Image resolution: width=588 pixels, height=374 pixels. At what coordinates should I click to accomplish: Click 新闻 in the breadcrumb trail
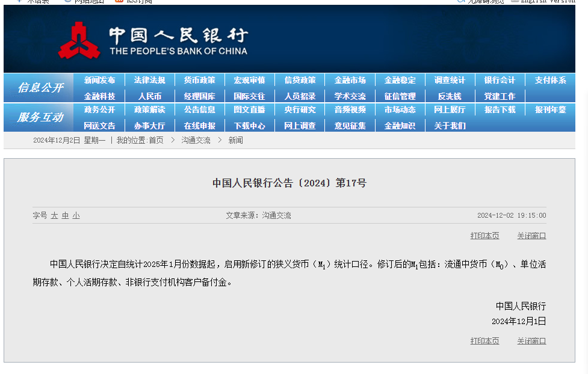[235, 140]
